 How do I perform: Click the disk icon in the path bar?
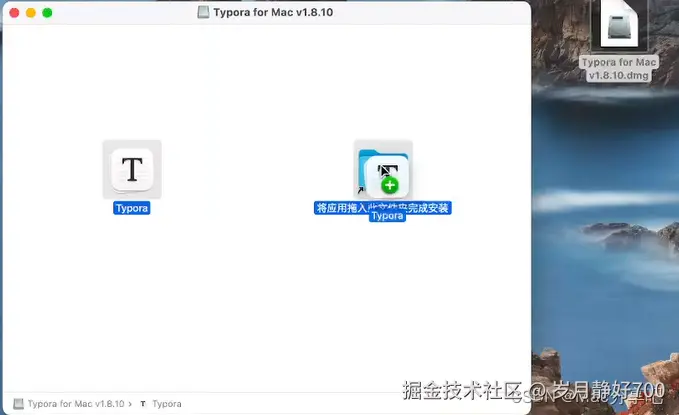coord(19,404)
